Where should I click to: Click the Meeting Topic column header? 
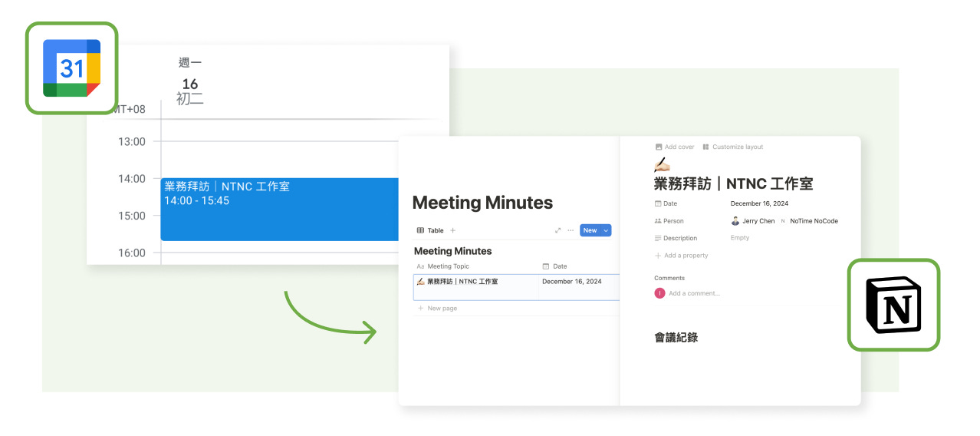pos(443,266)
